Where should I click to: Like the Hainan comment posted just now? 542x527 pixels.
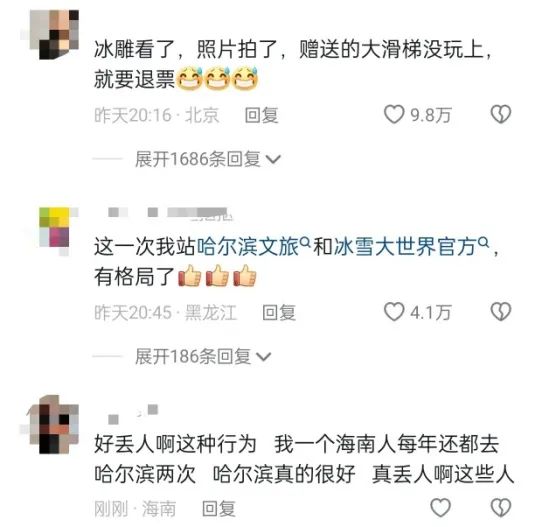(x=441, y=508)
